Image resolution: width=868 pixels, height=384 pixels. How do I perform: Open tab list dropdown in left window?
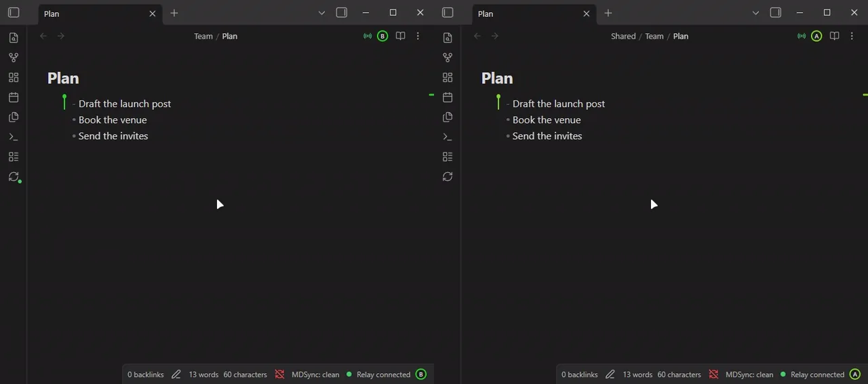coord(321,13)
